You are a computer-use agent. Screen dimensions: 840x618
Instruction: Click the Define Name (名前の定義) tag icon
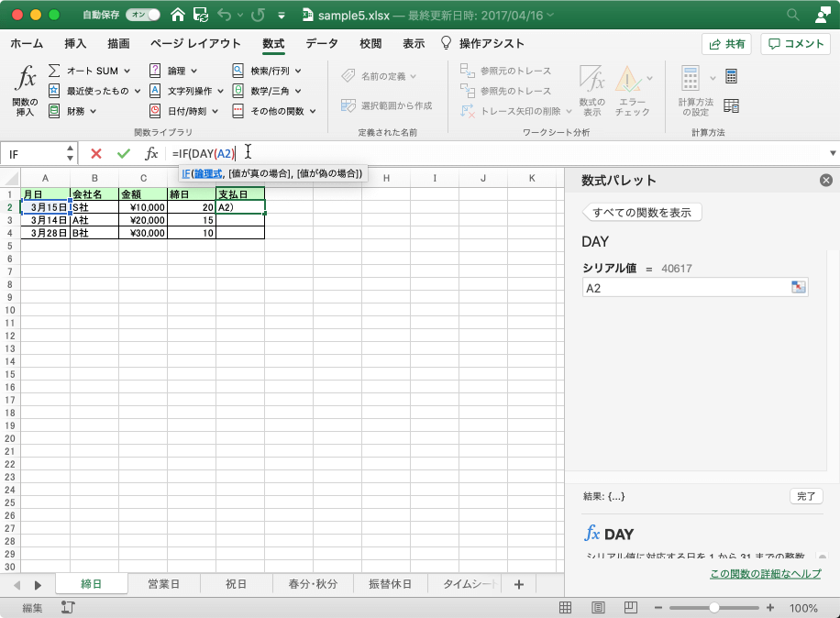[x=348, y=76]
